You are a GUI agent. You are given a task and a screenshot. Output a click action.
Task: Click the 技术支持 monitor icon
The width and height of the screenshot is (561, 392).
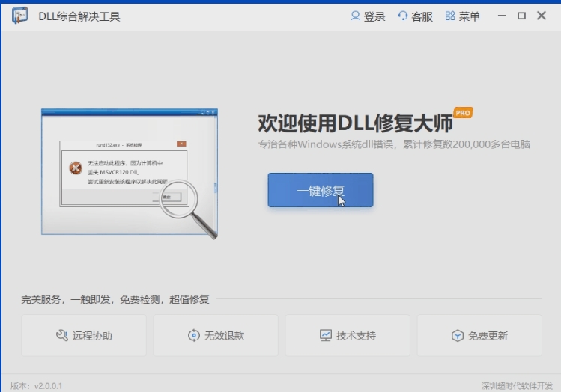tap(326, 335)
